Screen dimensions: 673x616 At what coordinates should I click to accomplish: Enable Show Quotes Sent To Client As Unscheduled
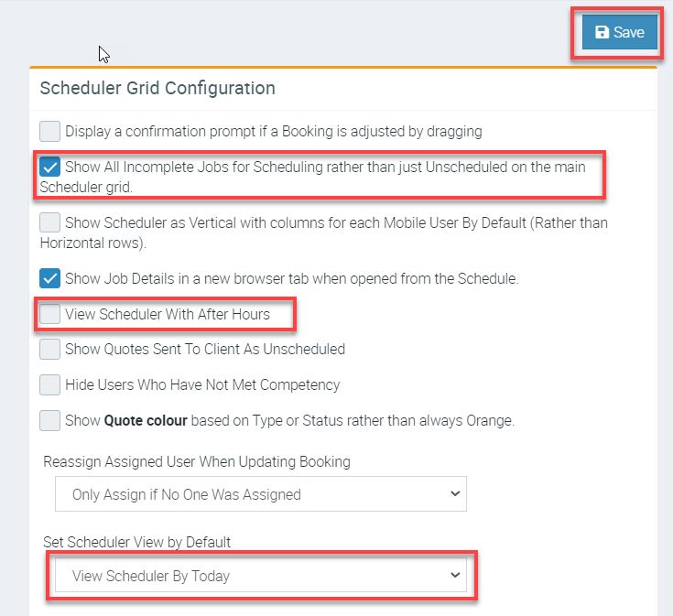[50, 349]
